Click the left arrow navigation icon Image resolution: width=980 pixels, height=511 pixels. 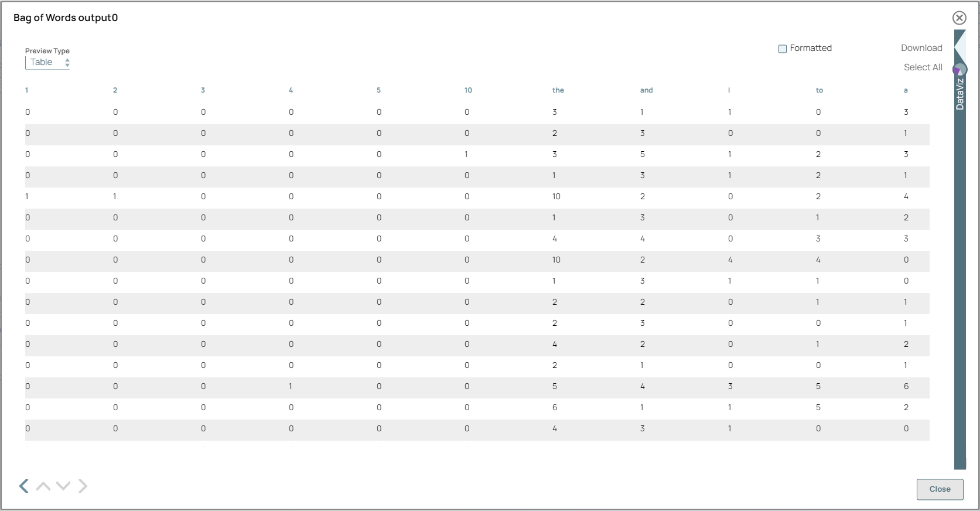24,486
